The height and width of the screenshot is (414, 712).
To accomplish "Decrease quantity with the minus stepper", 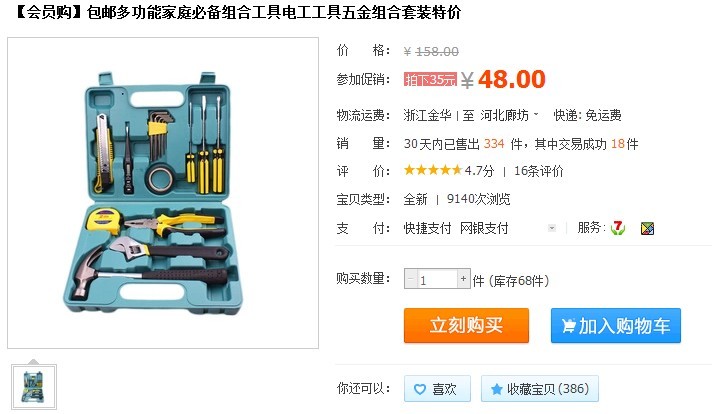I will 410,278.
